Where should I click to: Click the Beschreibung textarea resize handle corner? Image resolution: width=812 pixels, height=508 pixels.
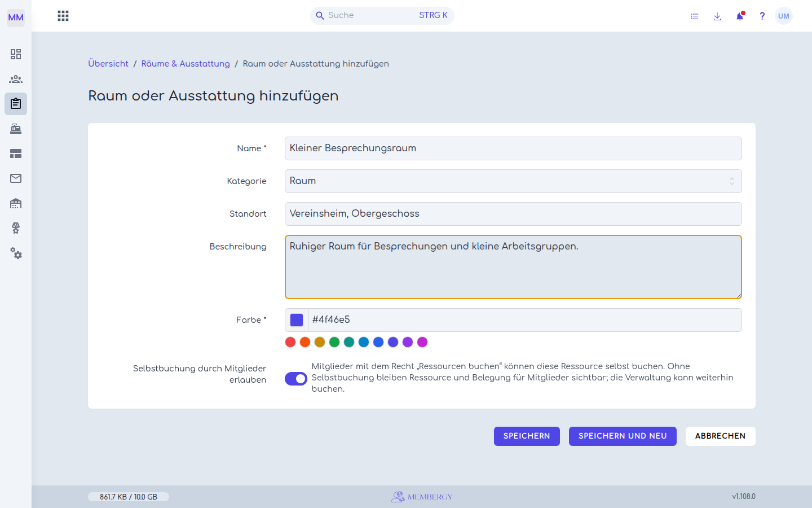[x=738, y=295]
